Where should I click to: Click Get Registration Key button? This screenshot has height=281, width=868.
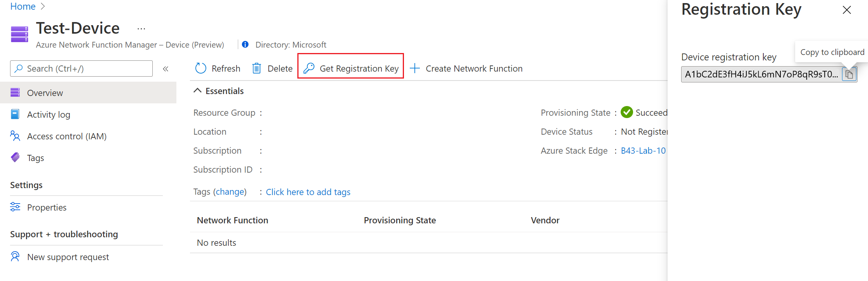tap(351, 69)
